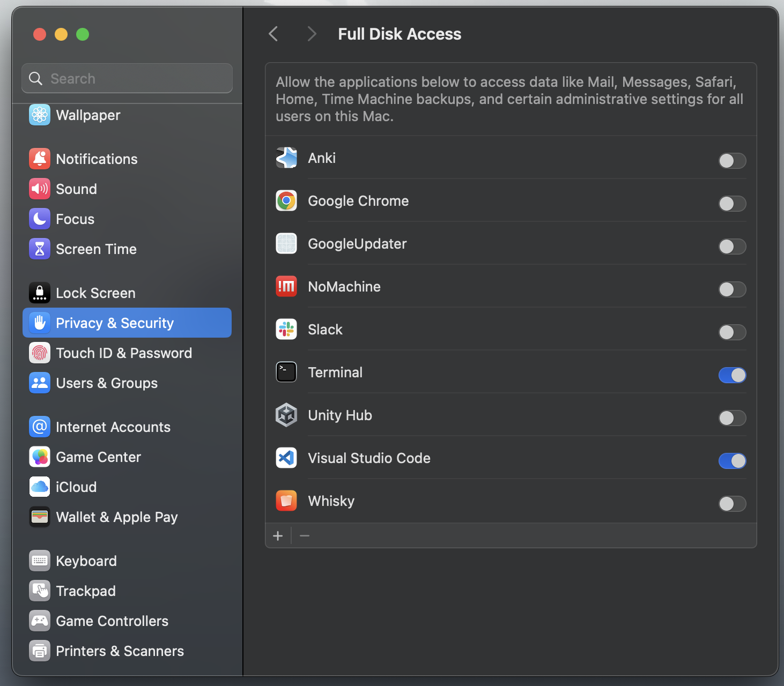Open Touch ID & Password settings
This screenshot has width=784, height=686.
coord(127,353)
